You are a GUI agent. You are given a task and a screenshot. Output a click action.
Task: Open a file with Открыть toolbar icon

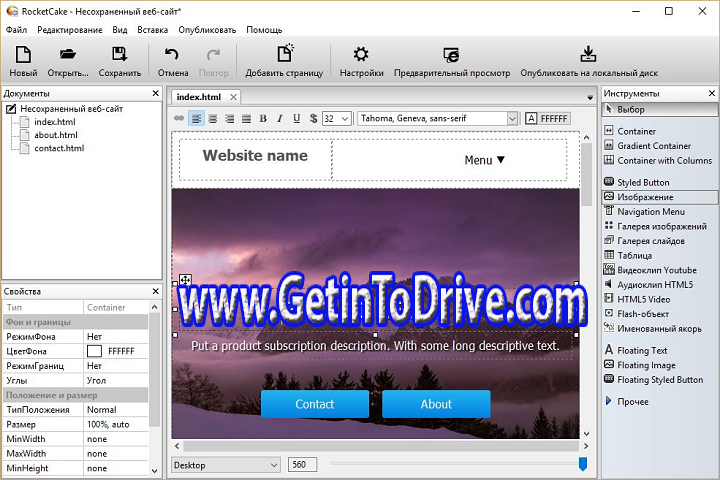click(x=68, y=61)
